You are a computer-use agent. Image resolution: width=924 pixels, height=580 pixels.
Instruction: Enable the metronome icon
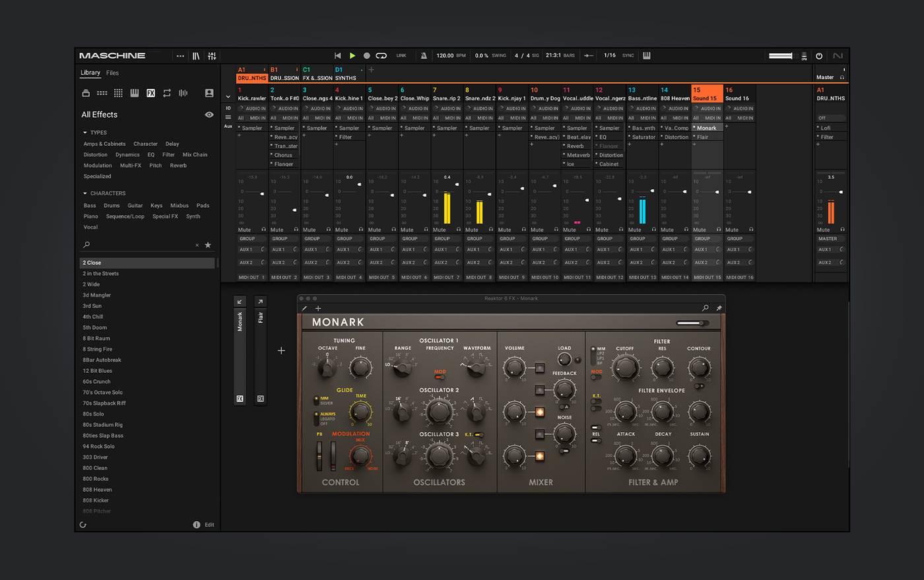click(x=424, y=56)
